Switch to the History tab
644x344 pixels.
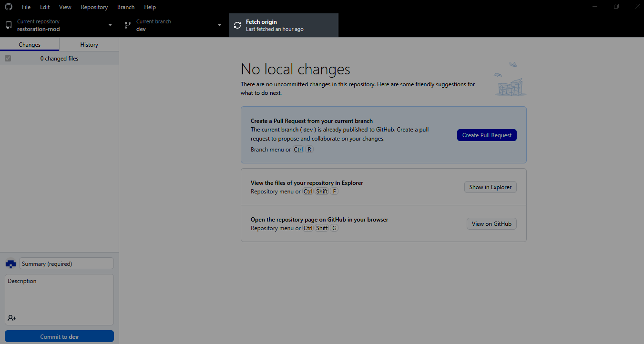pos(89,45)
